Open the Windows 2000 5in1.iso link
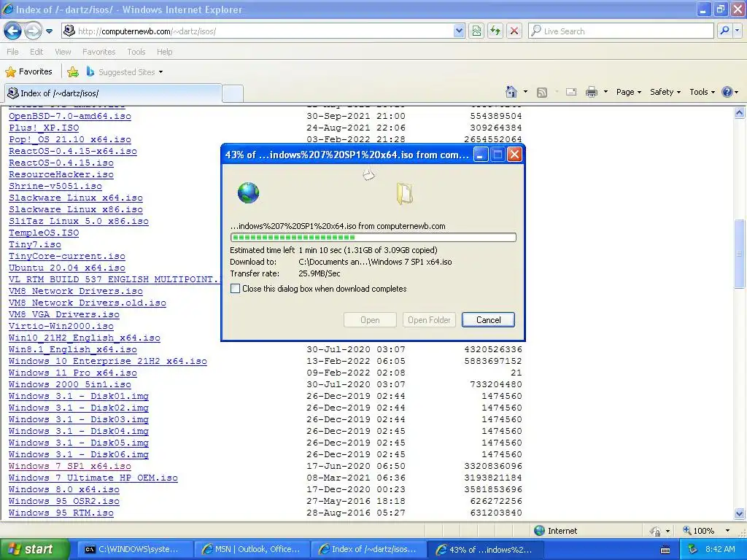747x560 pixels. pyautogui.click(x=70, y=384)
